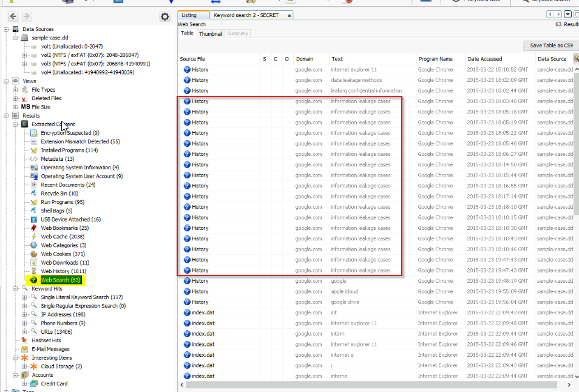The image size is (579, 392).
Task: Open Operating System Information (4) icon
Action: 33,167
